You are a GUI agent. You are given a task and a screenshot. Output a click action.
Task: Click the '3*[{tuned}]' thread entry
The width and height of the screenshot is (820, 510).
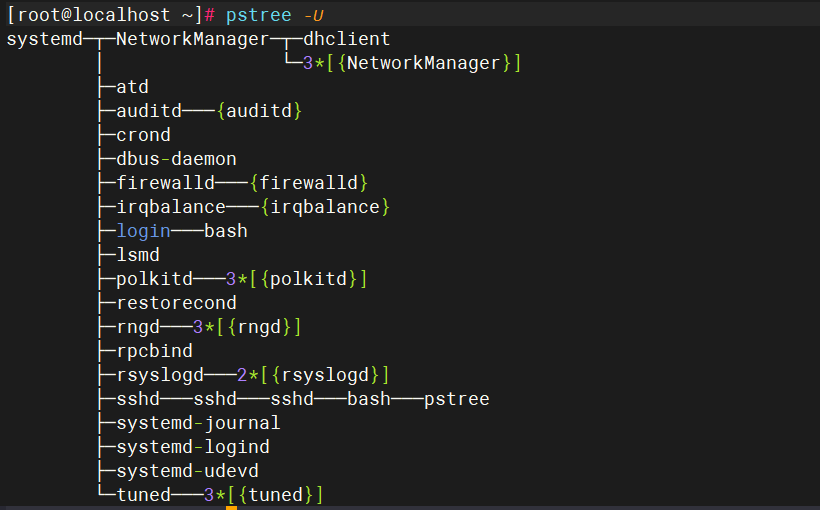(264, 495)
